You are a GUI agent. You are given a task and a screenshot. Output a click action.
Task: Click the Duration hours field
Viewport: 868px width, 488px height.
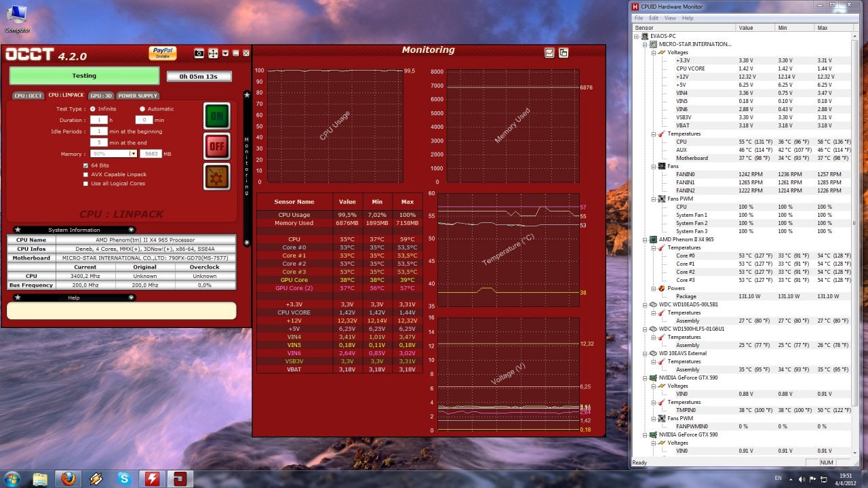(99, 120)
